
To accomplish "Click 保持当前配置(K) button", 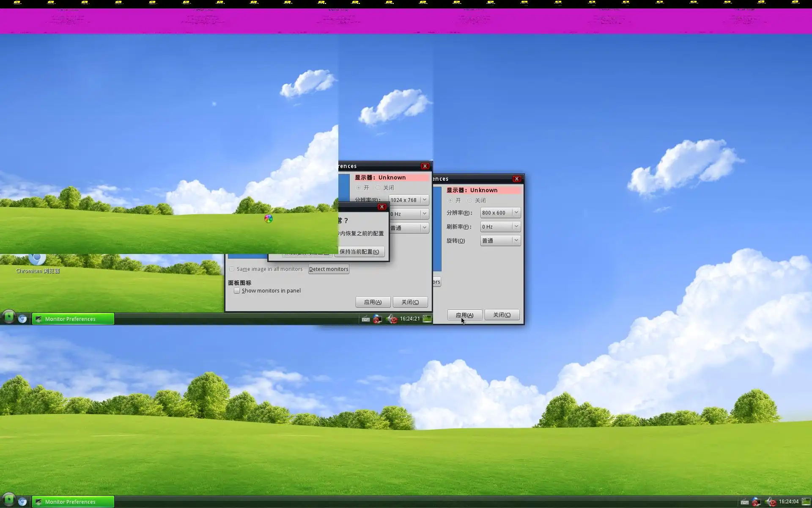I will pos(359,252).
